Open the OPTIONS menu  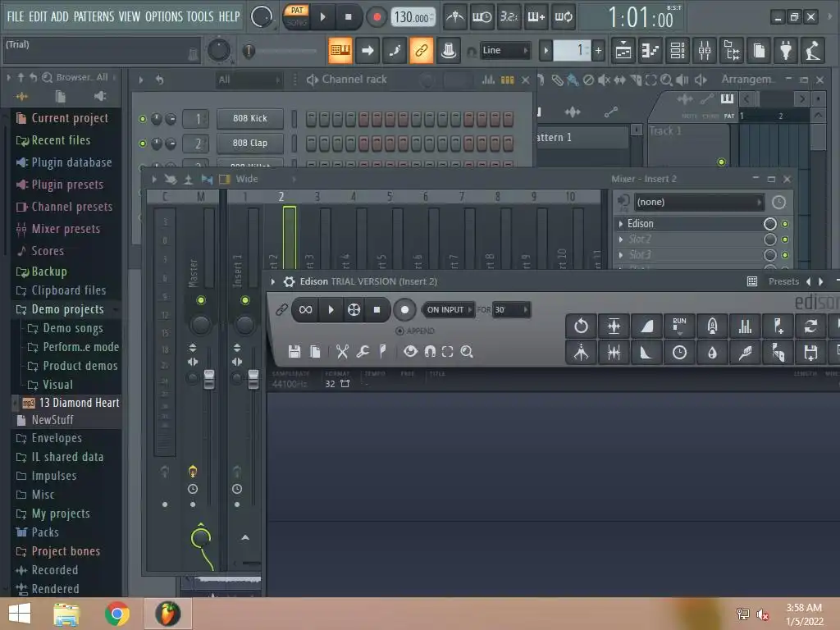pyautogui.click(x=164, y=16)
